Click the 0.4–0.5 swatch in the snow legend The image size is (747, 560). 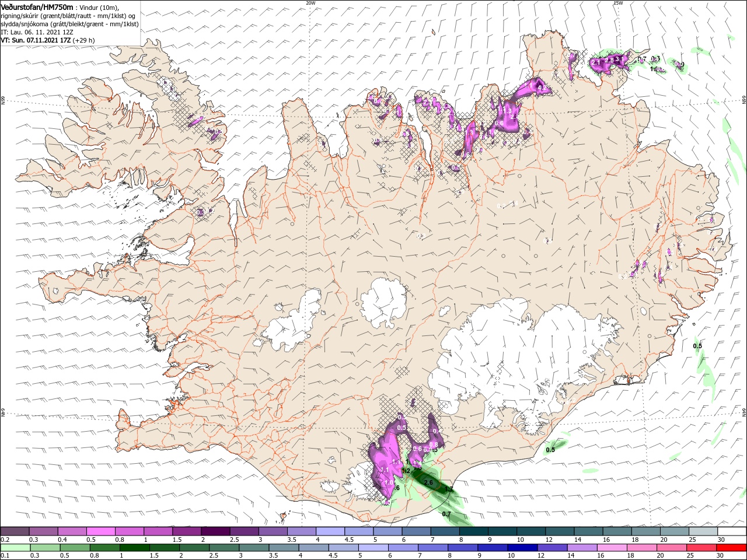(x=72, y=531)
